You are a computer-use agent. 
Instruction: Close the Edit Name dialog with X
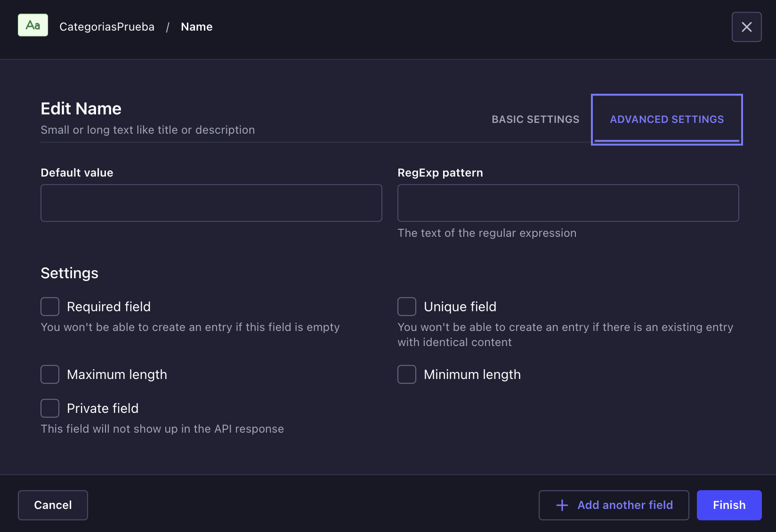[746, 27]
